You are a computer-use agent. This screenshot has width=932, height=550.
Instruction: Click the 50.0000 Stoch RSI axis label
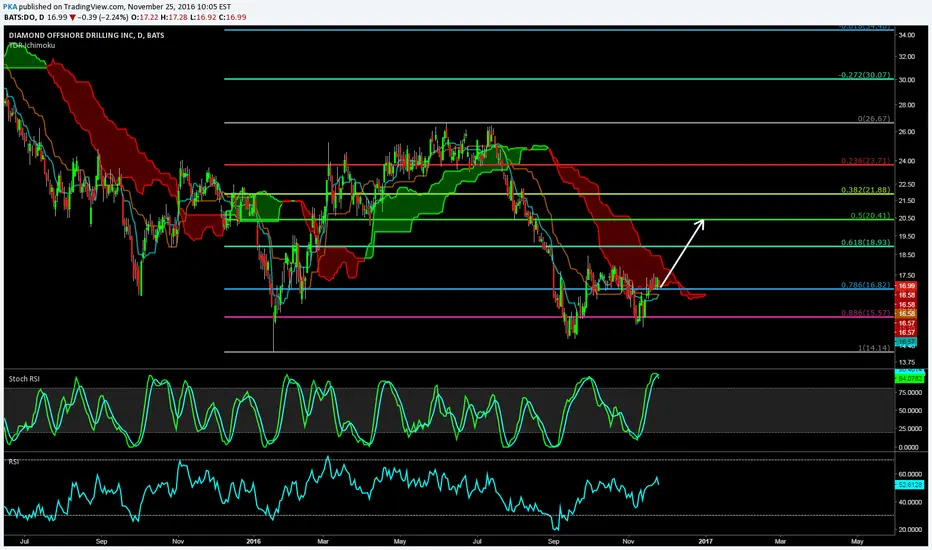pyautogui.click(x=911, y=411)
